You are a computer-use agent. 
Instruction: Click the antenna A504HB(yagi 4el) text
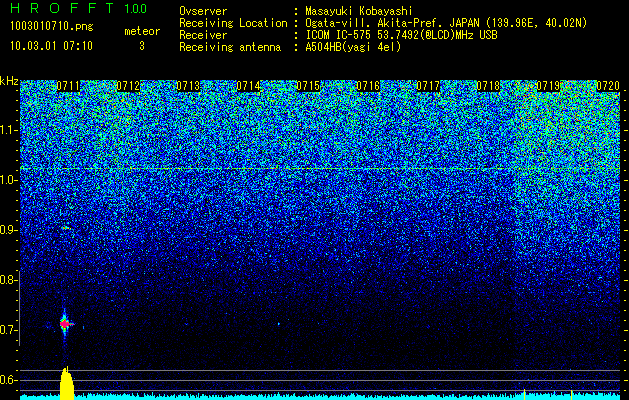[353, 47]
